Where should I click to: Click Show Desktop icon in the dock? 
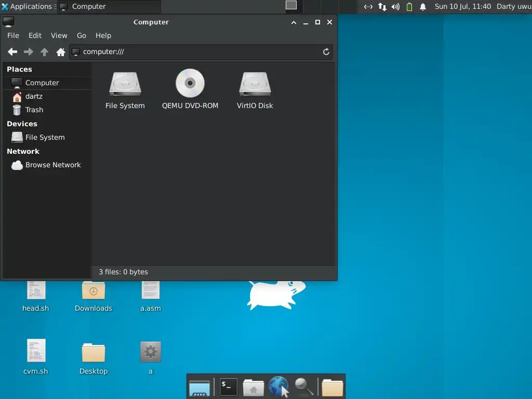pyautogui.click(x=199, y=388)
